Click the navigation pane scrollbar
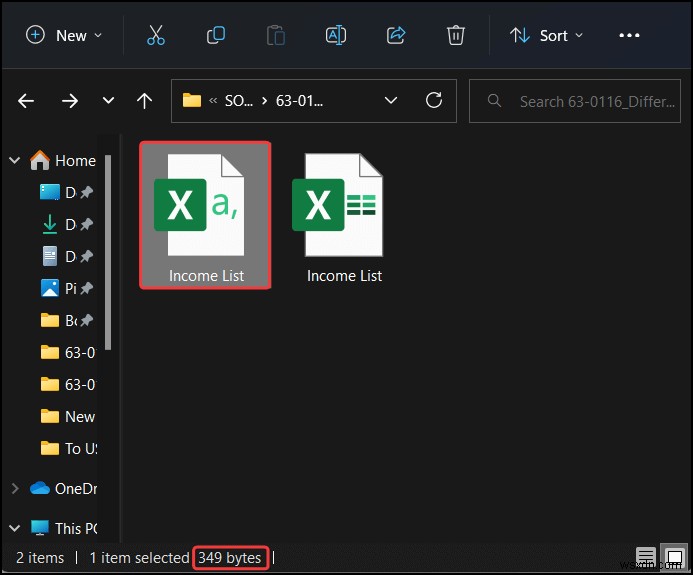 [x=108, y=252]
